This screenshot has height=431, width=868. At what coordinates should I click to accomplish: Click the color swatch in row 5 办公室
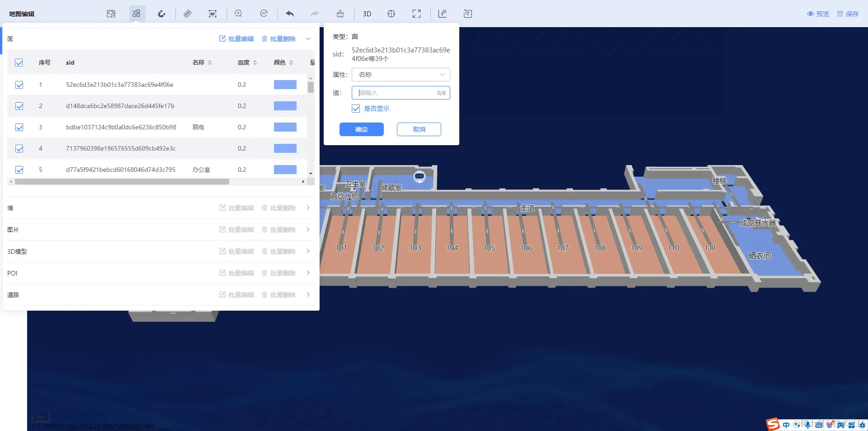click(285, 170)
